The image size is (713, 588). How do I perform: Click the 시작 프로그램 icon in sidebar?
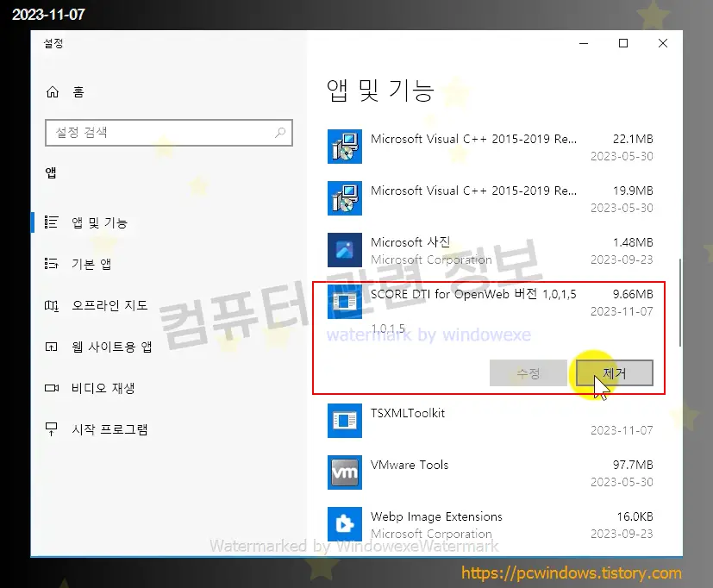pyautogui.click(x=52, y=429)
